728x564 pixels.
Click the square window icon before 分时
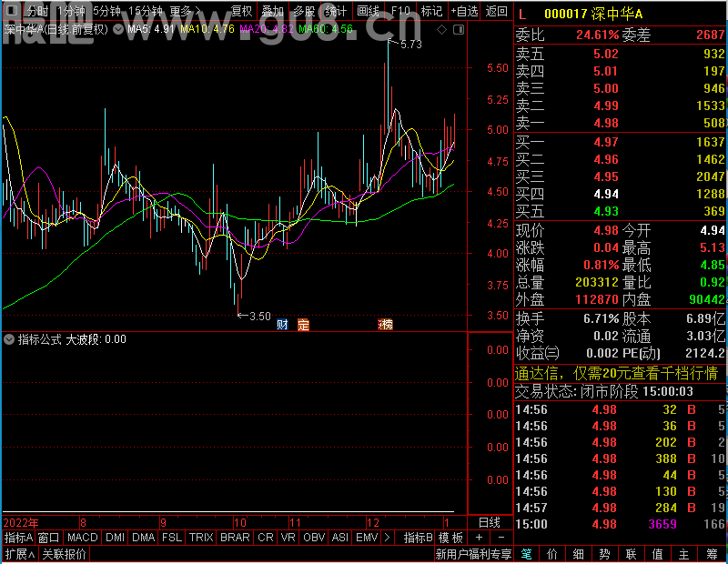12,10
